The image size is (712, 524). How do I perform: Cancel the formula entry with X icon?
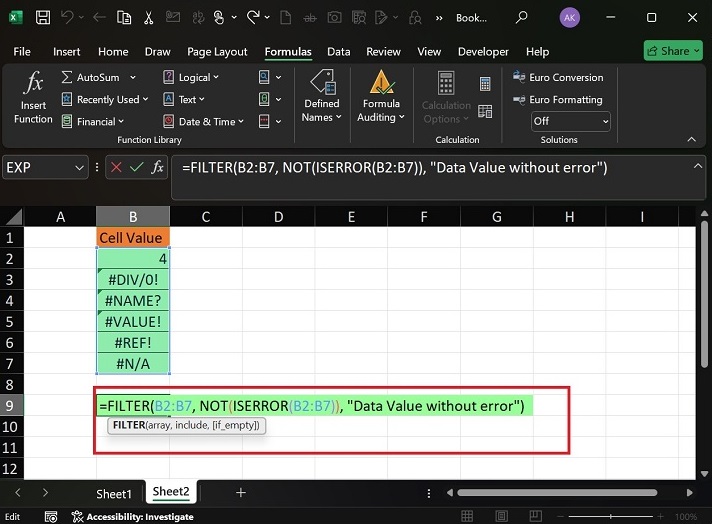(x=116, y=168)
